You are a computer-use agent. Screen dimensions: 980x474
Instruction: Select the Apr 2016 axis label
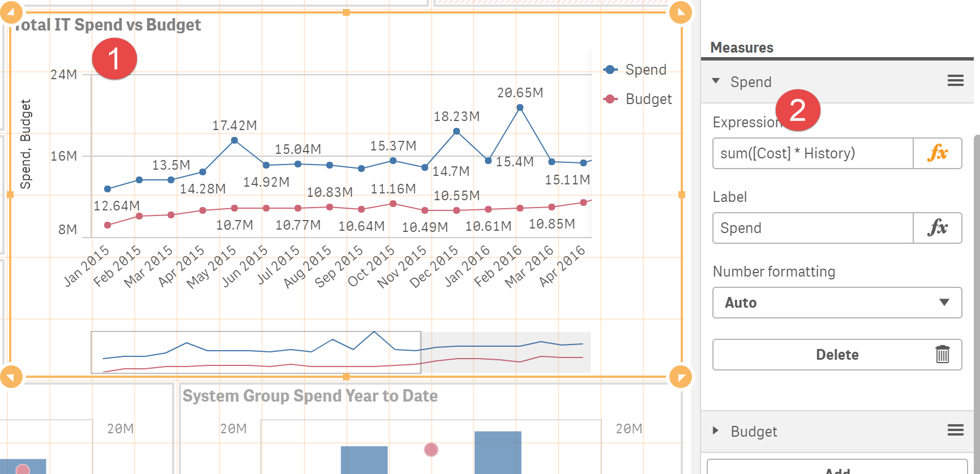[x=562, y=266]
